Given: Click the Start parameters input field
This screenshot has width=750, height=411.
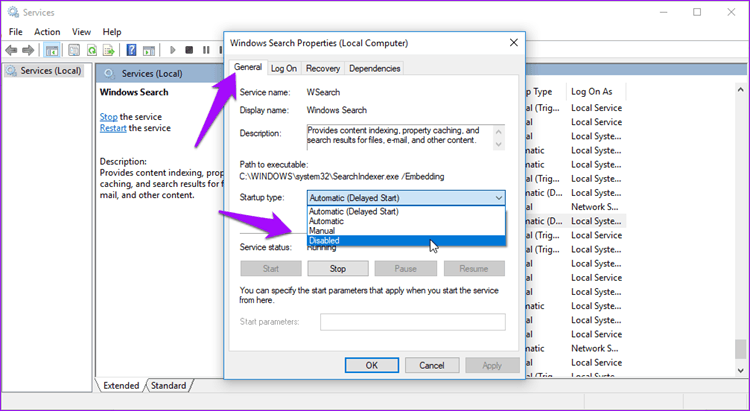Looking at the screenshot, I should pos(413,322).
